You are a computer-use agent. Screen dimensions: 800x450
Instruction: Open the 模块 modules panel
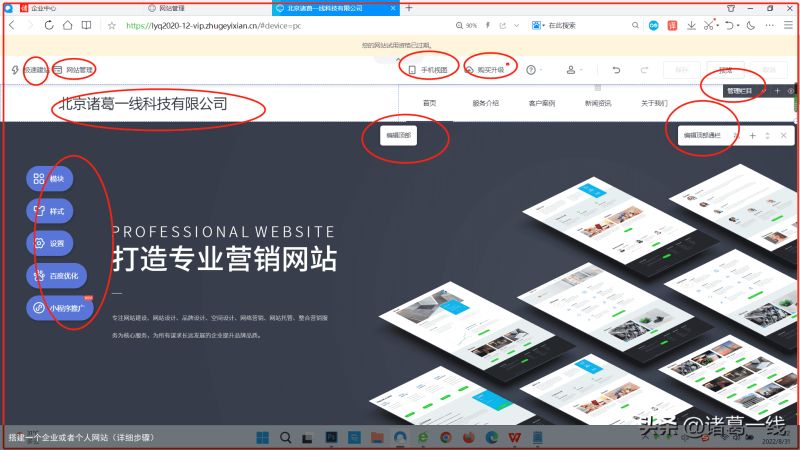click(49, 179)
